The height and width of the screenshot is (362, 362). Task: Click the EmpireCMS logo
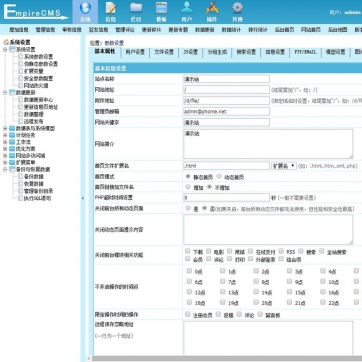click(35, 12)
